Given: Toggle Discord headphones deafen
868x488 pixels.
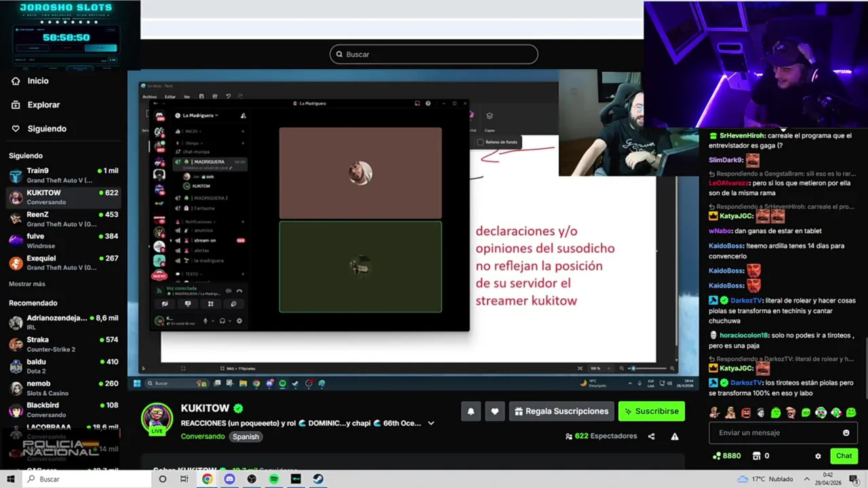Looking at the screenshot, I should [222, 321].
